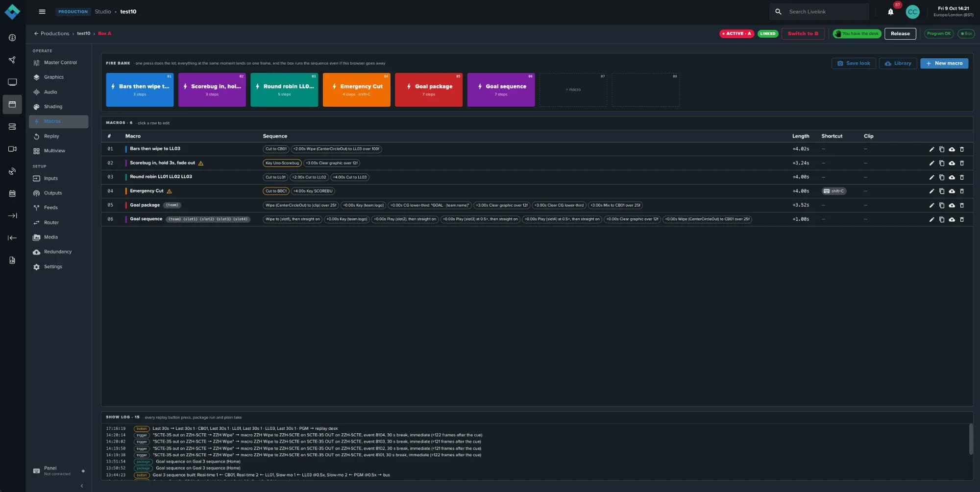Open Master Control in sidebar

(59, 63)
